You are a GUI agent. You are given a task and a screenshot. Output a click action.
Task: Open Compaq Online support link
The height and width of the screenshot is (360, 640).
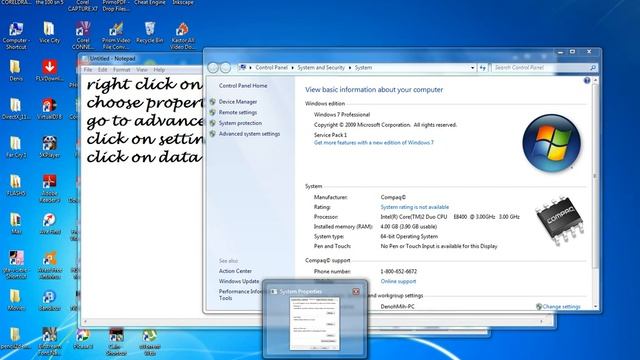pyautogui.click(x=398, y=281)
